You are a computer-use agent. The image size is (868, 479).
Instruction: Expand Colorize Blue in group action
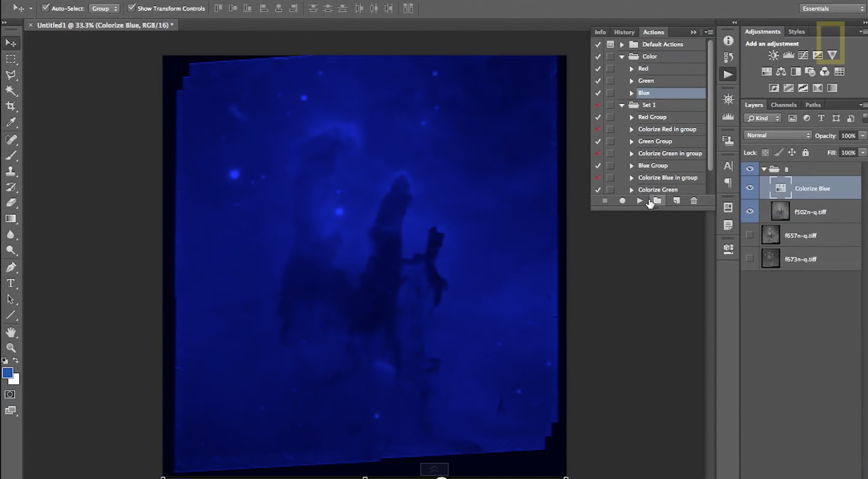pyautogui.click(x=631, y=178)
